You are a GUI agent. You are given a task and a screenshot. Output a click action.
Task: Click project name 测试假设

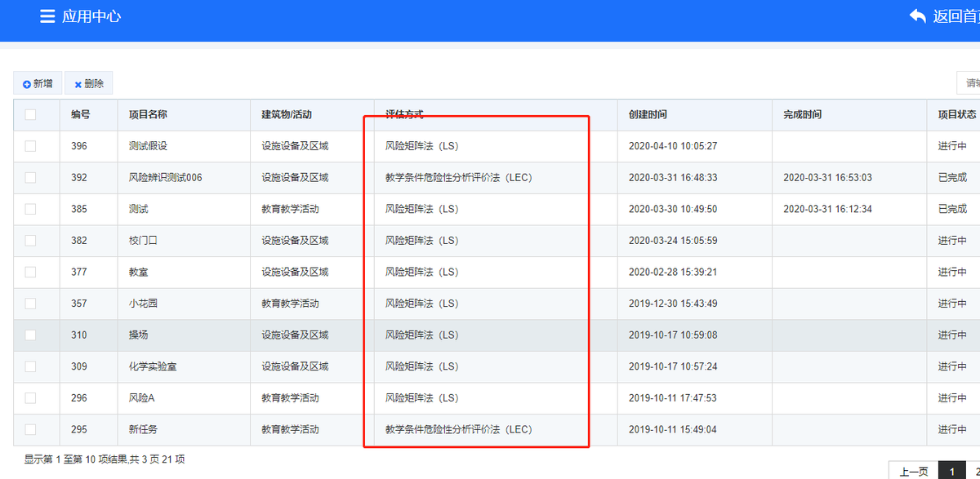pyautogui.click(x=148, y=146)
